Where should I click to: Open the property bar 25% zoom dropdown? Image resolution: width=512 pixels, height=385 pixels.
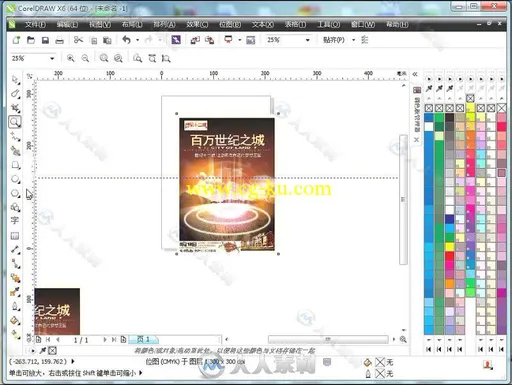(52, 58)
